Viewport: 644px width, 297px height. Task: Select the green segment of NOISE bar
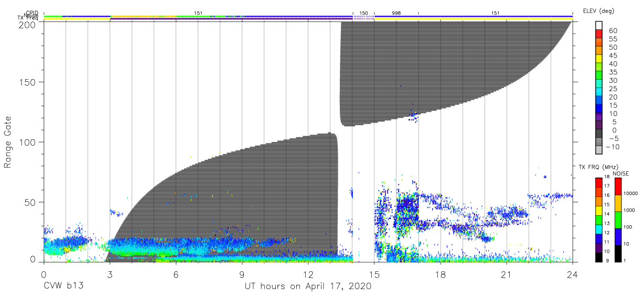(617, 219)
